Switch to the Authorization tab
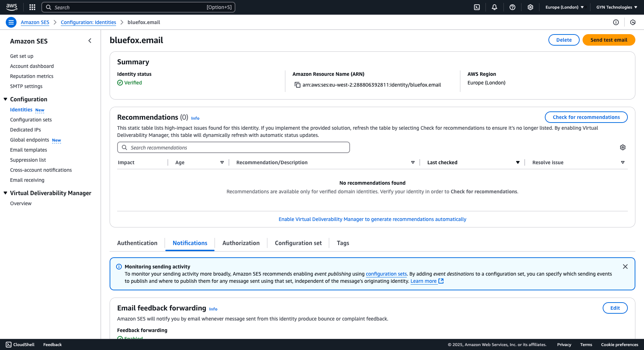Screen dimensions: 644x350 point(241,243)
